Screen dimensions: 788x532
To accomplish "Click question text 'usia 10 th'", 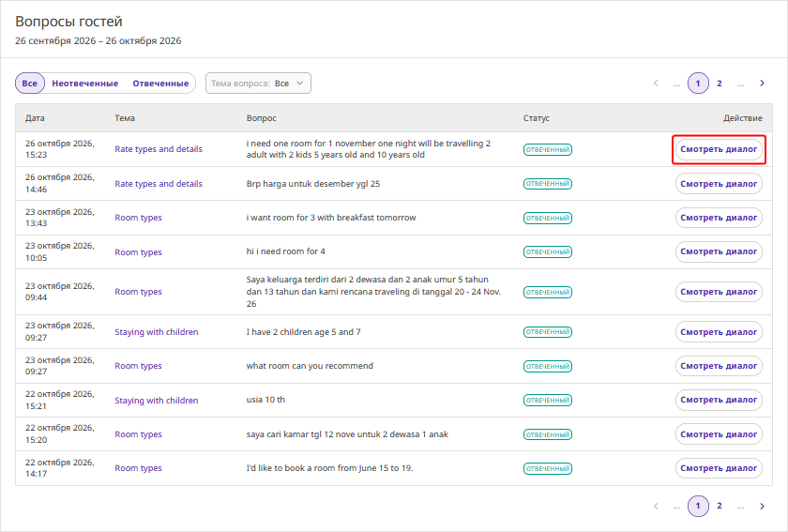I will pos(265,400).
